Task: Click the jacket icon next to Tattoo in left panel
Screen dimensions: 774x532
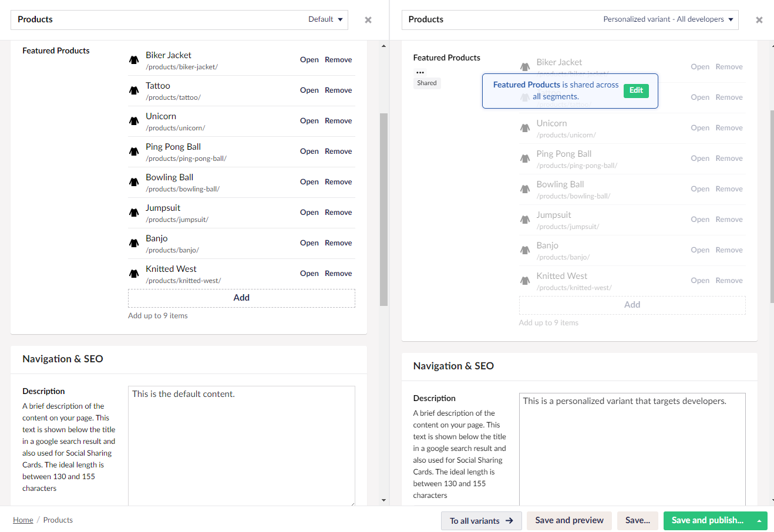Action: point(134,90)
